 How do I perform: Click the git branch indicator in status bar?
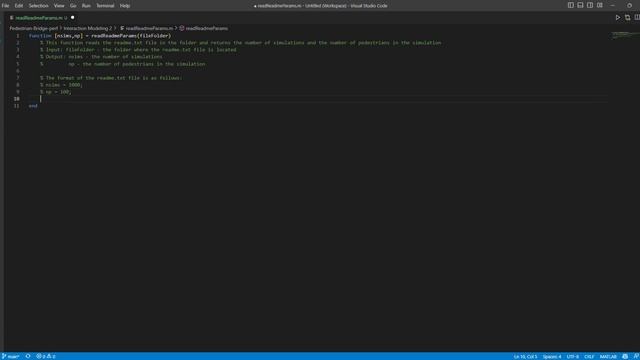11,356
